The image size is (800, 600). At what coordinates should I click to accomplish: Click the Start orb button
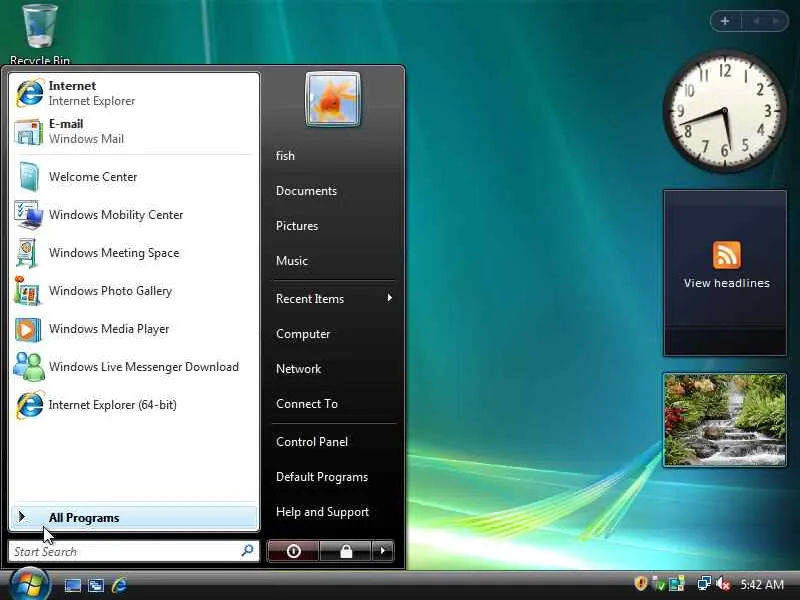pyautogui.click(x=29, y=584)
